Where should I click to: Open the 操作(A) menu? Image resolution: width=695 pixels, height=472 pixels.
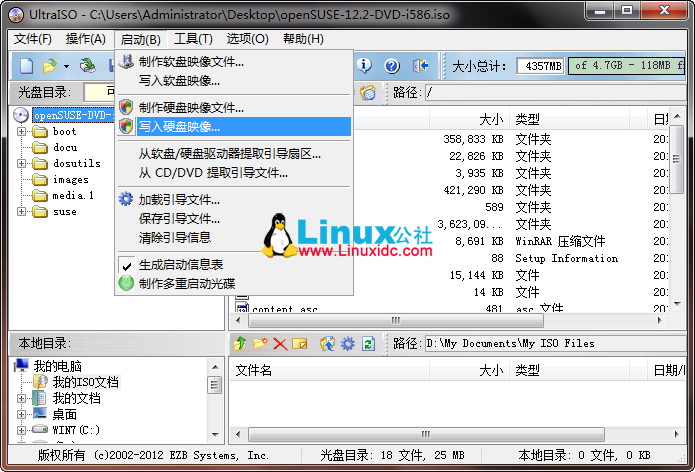pos(86,39)
